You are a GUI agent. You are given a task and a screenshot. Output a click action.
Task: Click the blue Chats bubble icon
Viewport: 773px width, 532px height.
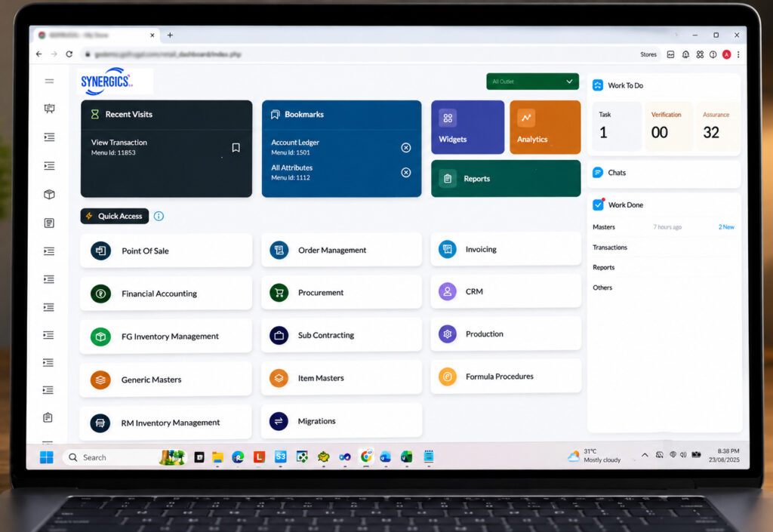point(598,172)
